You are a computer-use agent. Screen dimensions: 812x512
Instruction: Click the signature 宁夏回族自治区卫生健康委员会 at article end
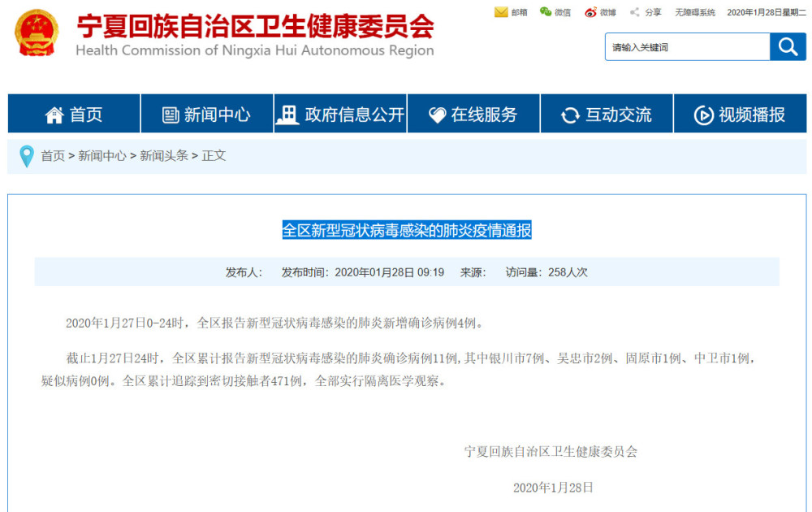[551, 452]
